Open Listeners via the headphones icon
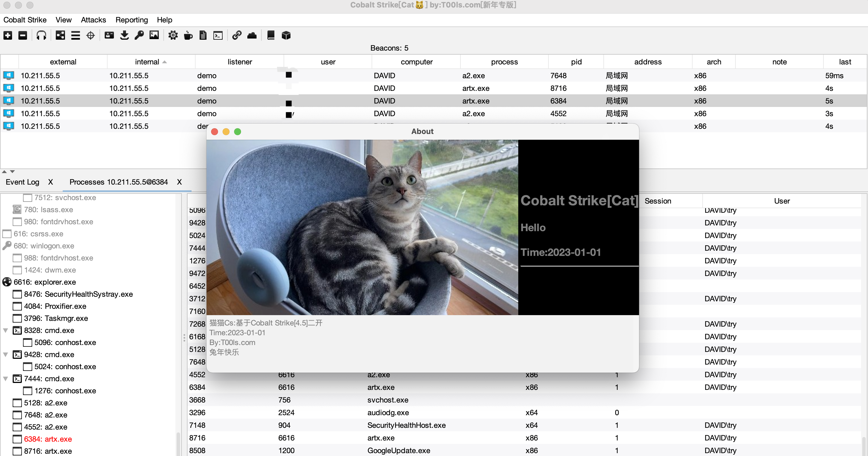Viewport: 868px width, 456px height. click(x=41, y=35)
